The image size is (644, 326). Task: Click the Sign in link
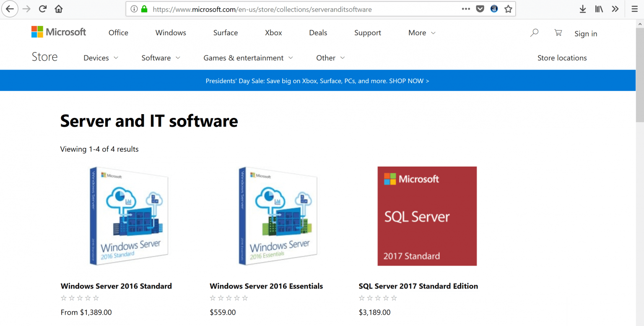[x=586, y=34]
